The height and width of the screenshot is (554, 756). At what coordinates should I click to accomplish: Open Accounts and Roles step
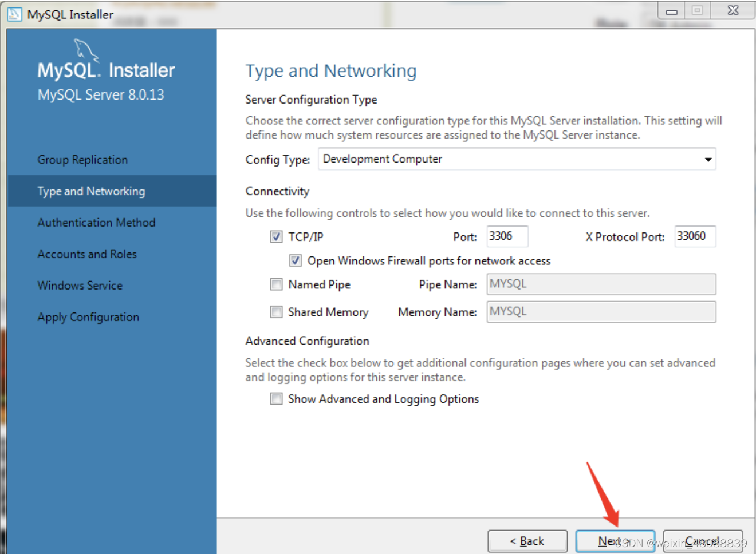[87, 254]
